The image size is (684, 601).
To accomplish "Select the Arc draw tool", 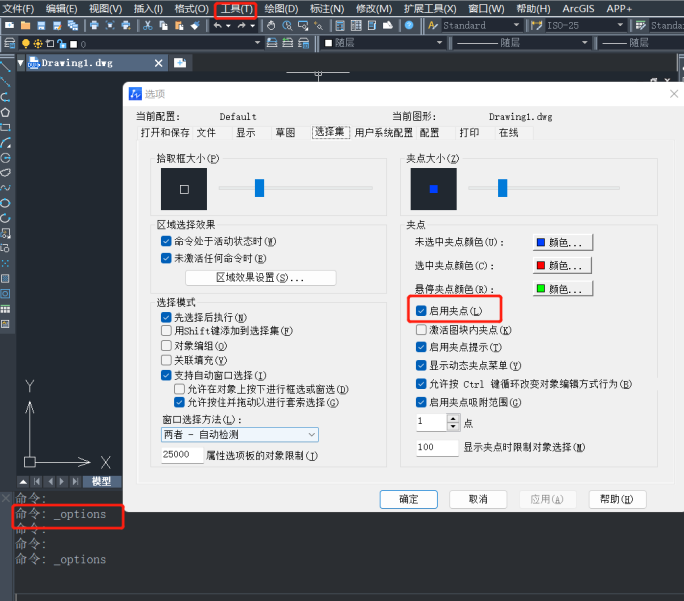I will [5, 143].
